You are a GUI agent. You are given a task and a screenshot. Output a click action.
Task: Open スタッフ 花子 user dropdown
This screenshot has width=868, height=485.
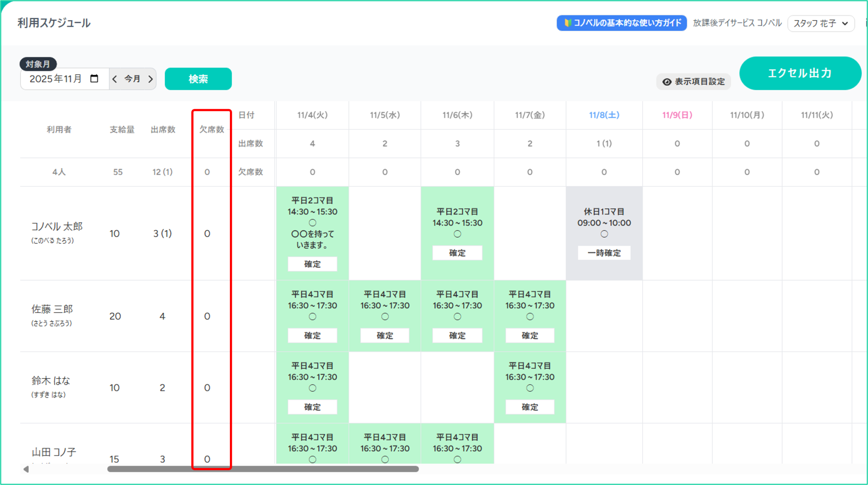(821, 23)
